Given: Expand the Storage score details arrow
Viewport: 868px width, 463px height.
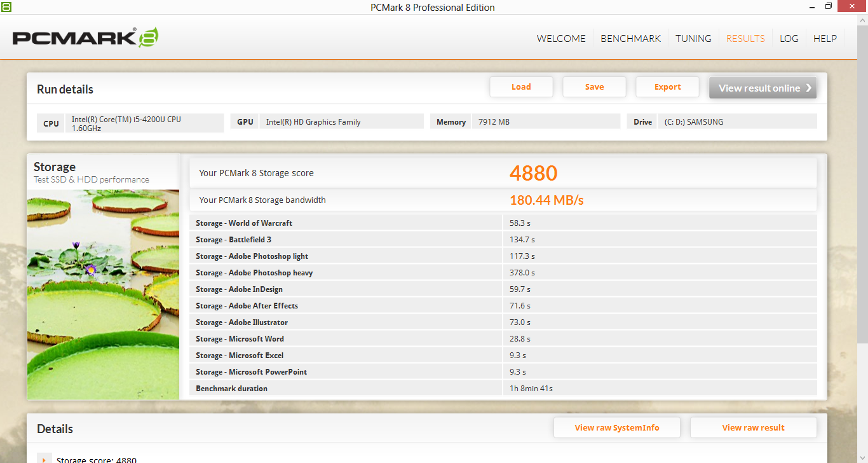Looking at the screenshot, I should pyautogui.click(x=44, y=459).
